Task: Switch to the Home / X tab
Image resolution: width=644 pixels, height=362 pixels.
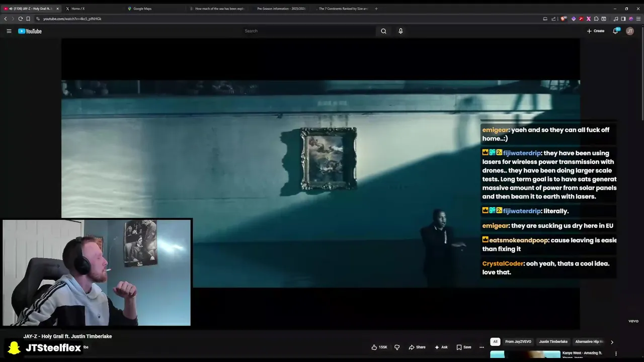Action: [93, 9]
